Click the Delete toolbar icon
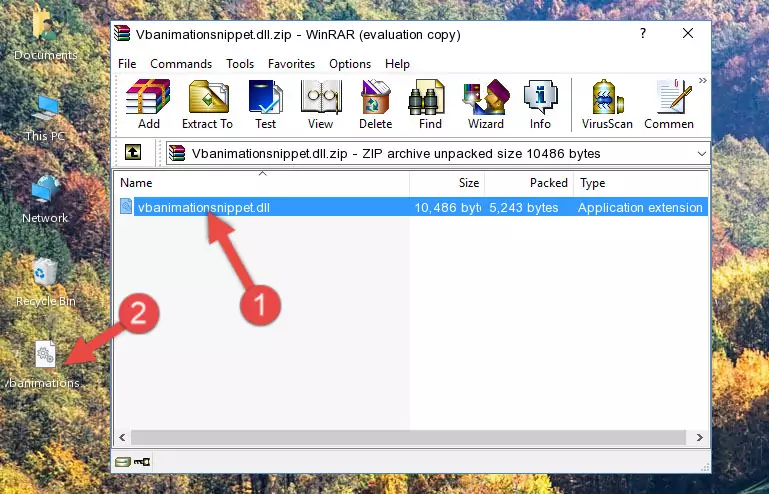Viewport: 769px width, 494px height. (x=376, y=104)
